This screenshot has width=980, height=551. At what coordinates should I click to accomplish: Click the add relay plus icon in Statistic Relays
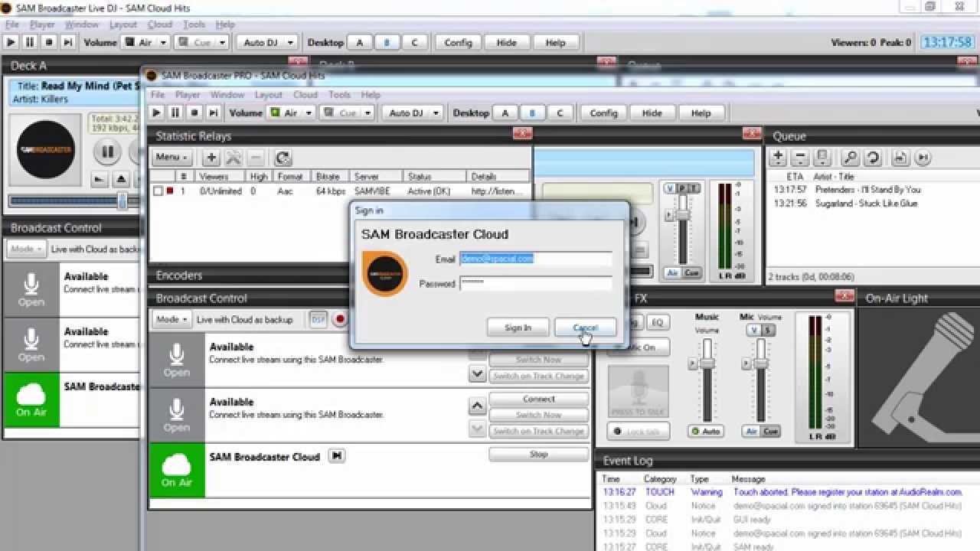click(x=211, y=158)
